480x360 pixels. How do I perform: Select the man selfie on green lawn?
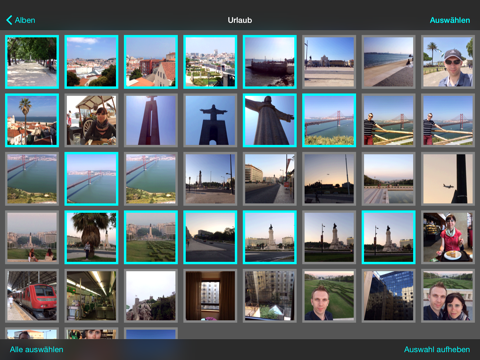(x=329, y=296)
